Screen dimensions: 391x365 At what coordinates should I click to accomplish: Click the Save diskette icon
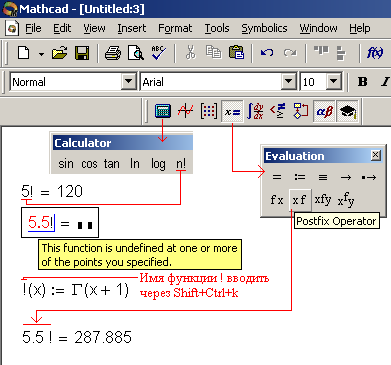pos(82,53)
